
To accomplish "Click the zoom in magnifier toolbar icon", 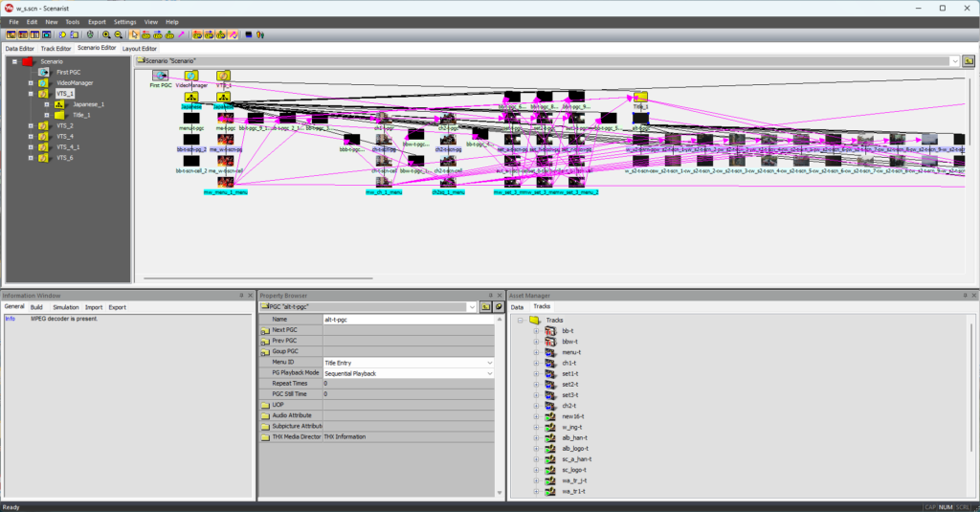I will tap(106, 35).
